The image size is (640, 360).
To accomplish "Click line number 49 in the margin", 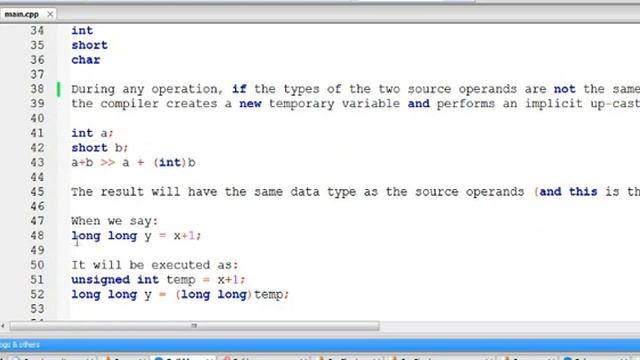I will tap(37, 250).
